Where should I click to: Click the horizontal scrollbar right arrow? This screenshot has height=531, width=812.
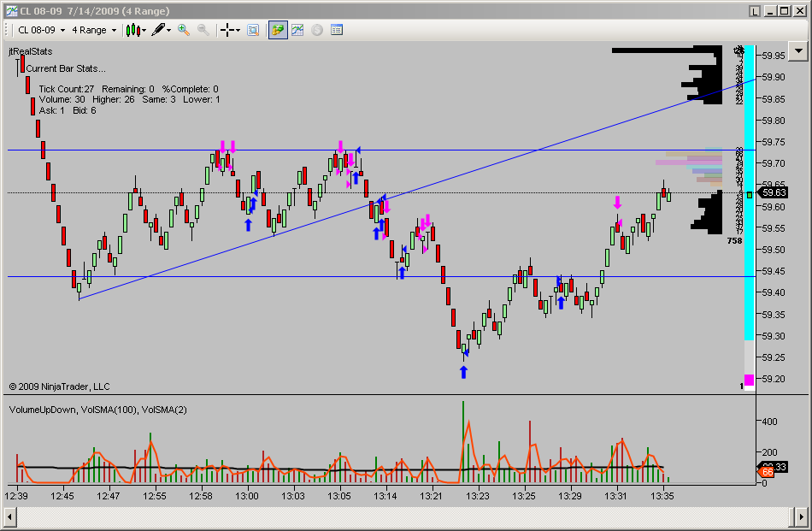[801, 516]
